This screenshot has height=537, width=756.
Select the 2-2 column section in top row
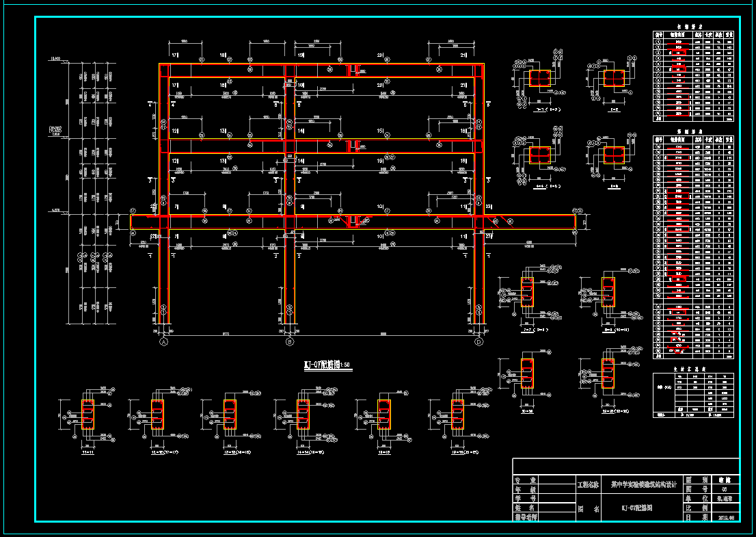point(613,79)
